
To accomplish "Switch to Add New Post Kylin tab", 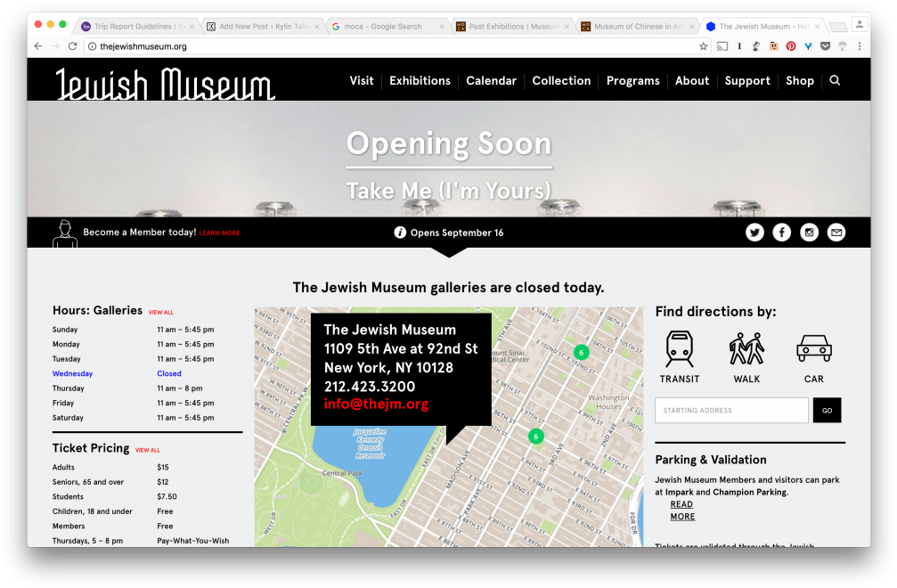I will (x=263, y=27).
